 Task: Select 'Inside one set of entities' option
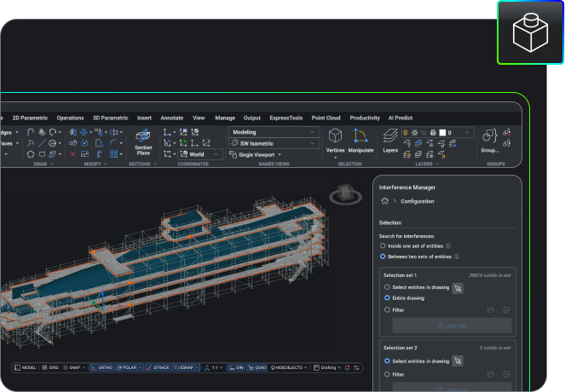(x=382, y=245)
